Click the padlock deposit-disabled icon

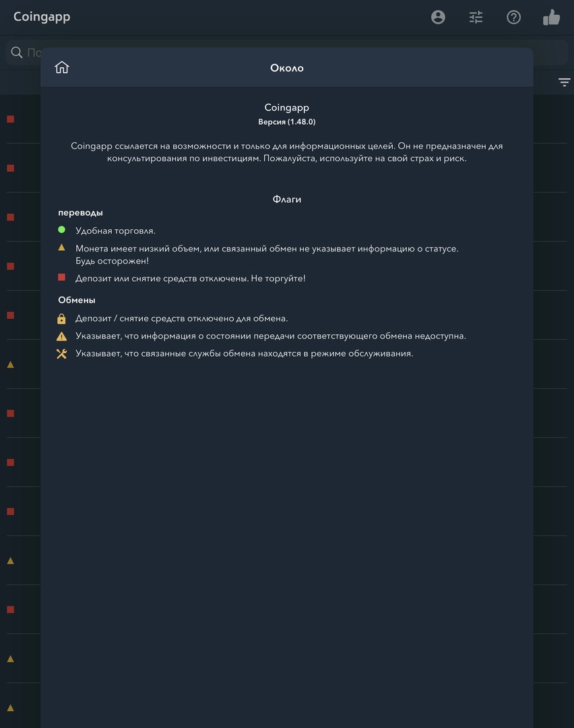tap(61, 318)
